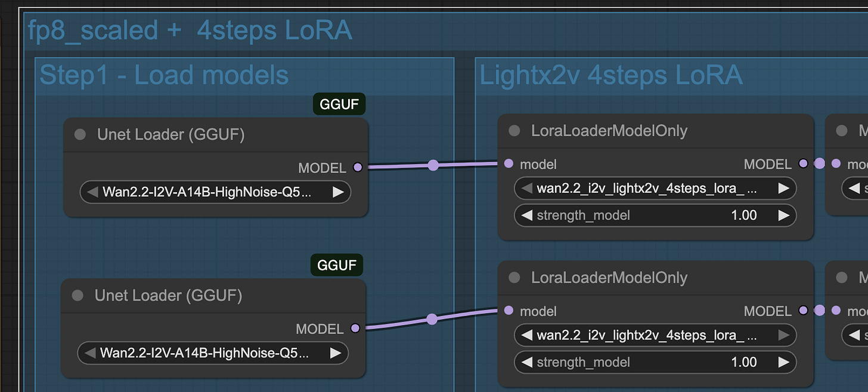Click the MODEL output socket of lower LoraLoaderModelOnly
Screen dimensions: 868x392
click(x=803, y=310)
